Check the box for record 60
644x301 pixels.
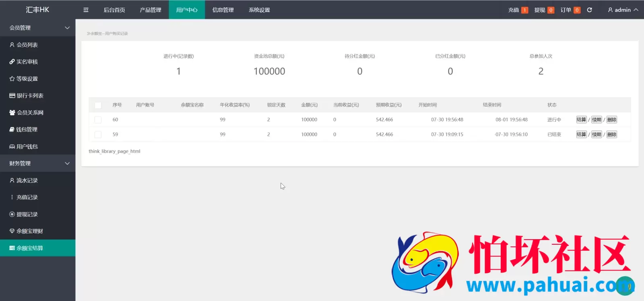(x=98, y=120)
